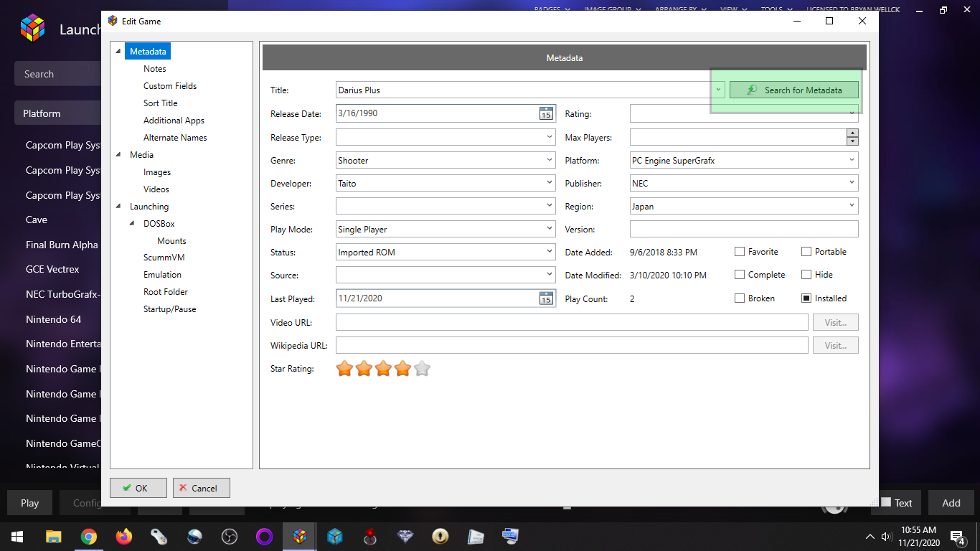Screen dimensions: 980x551
Task: Open the Last Played calendar picker icon
Action: coord(546,298)
